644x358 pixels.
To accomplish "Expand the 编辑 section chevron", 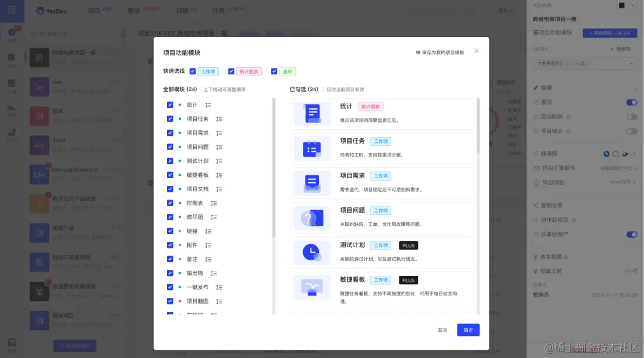I will (x=634, y=88).
